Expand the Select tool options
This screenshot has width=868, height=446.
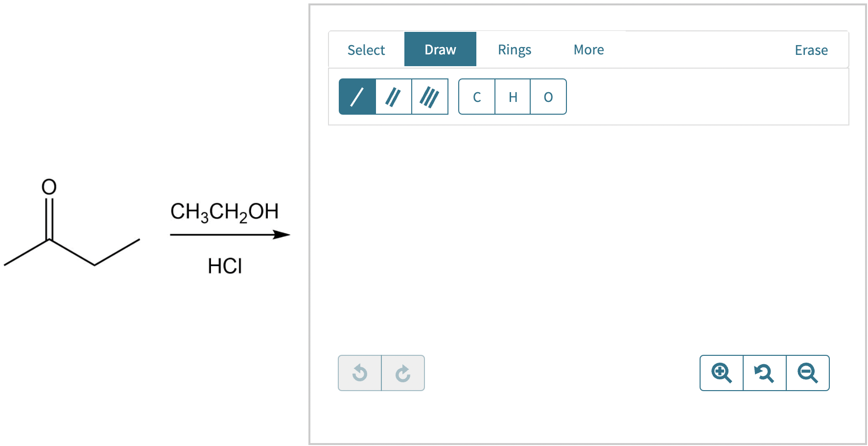[366, 49]
